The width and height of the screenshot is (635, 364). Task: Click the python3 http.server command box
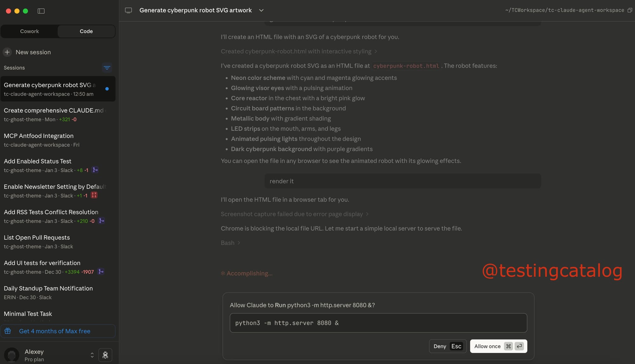pyautogui.click(x=378, y=323)
